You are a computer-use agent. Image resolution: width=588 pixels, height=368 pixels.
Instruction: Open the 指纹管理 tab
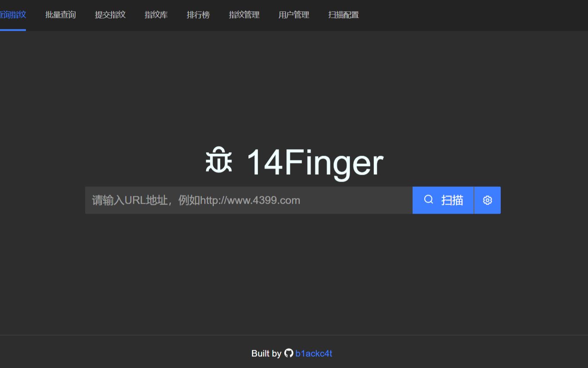(x=244, y=15)
